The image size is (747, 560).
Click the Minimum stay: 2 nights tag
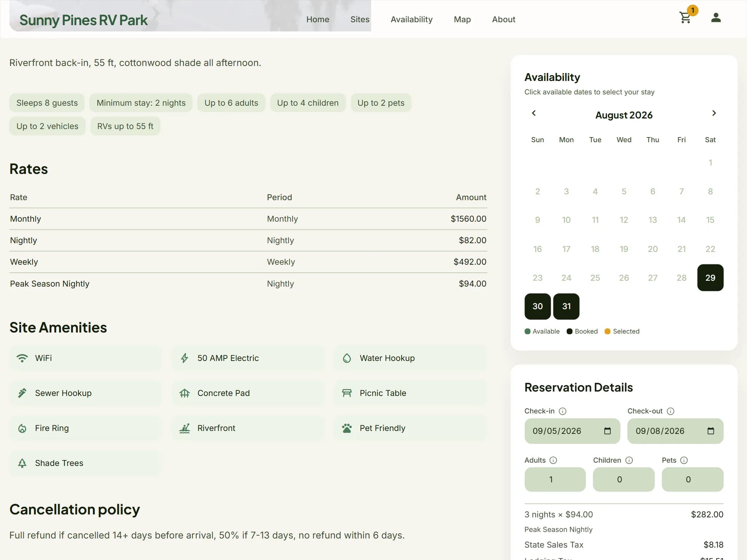click(141, 103)
